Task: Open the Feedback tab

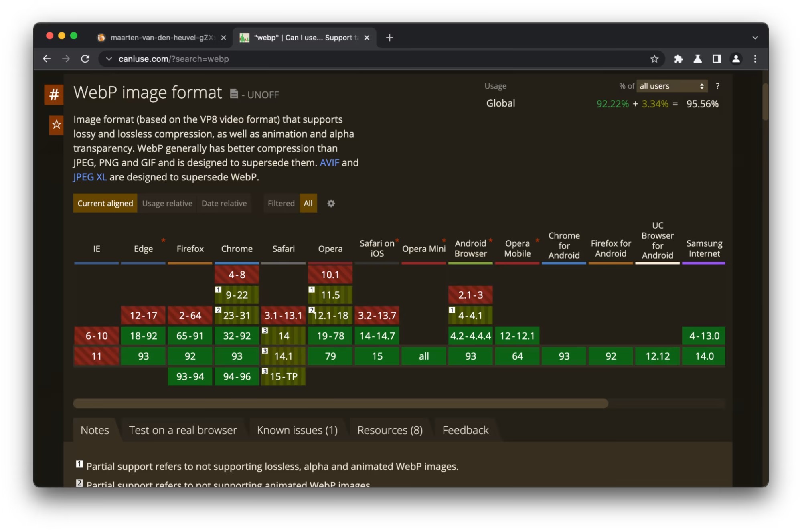Action: [x=465, y=430]
